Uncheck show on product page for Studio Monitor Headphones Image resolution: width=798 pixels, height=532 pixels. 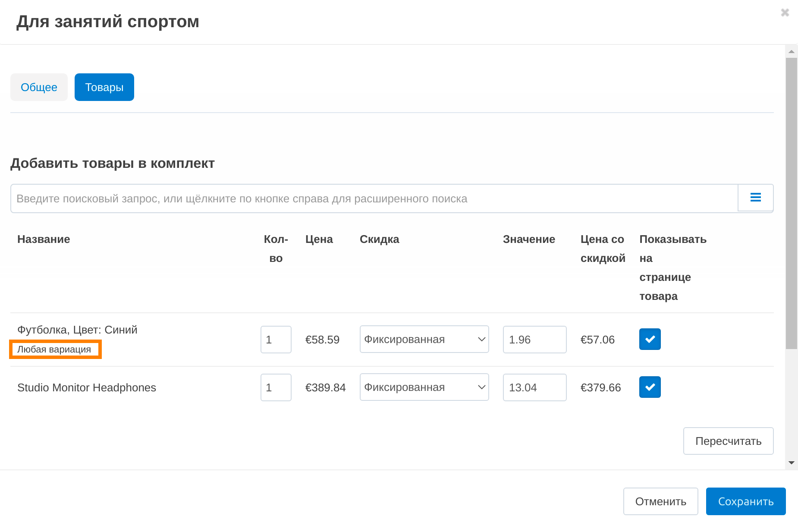[x=650, y=387]
